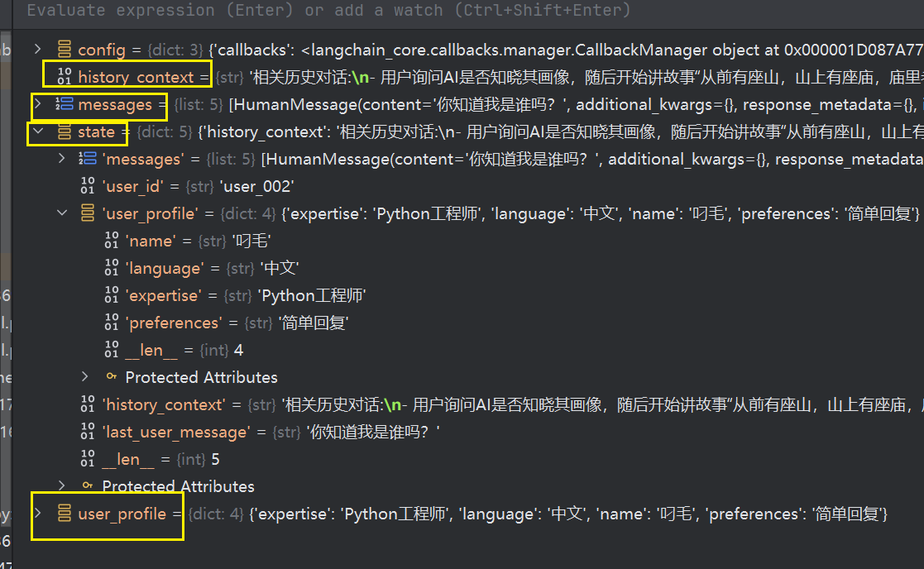Screen dimensions: 924x569
Task: Click the key icon beside nested Protected Attributes
Action: click(111, 376)
